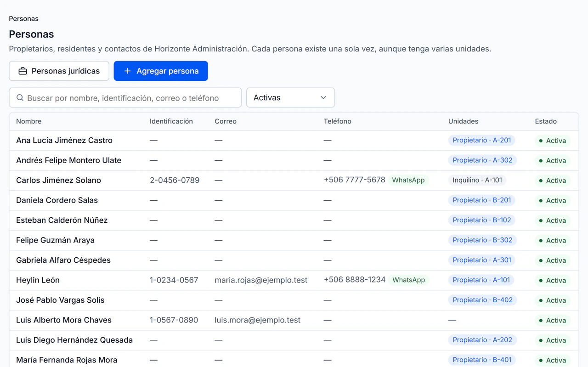
Task: Focus the search field for name or identification
Action: pos(125,98)
